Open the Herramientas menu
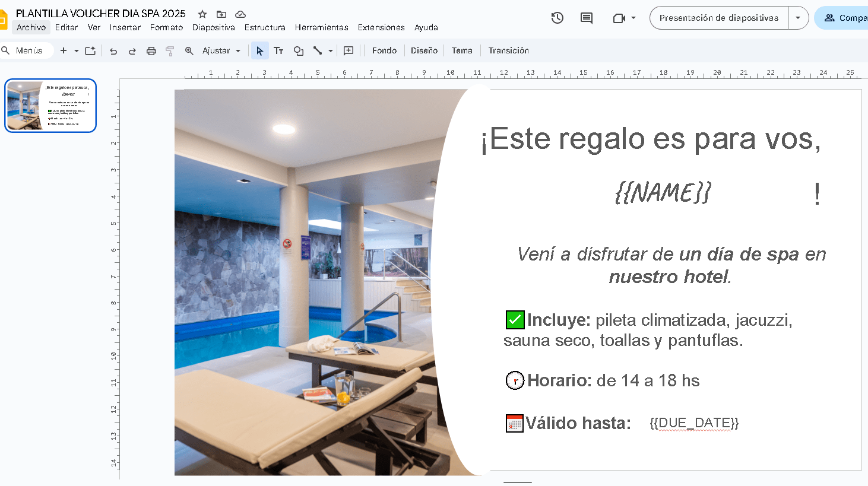The image size is (868, 486). tap(322, 27)
